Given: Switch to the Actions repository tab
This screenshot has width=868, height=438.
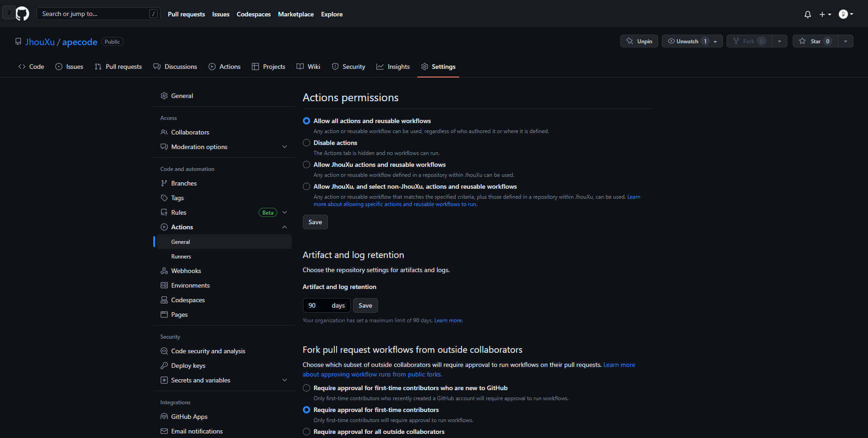Looking at the screenshot, I should point(224,67).
